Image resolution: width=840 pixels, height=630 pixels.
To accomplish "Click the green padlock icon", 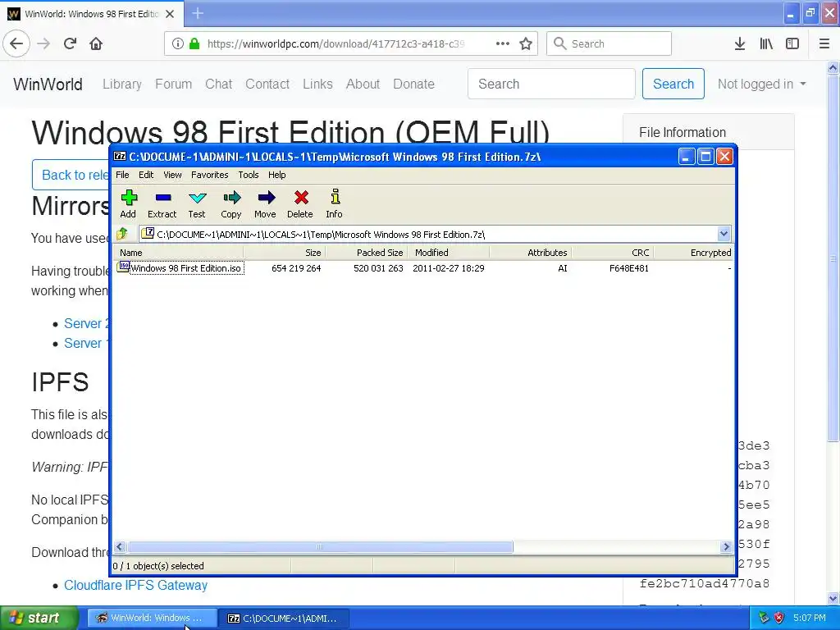I will 194,43.
